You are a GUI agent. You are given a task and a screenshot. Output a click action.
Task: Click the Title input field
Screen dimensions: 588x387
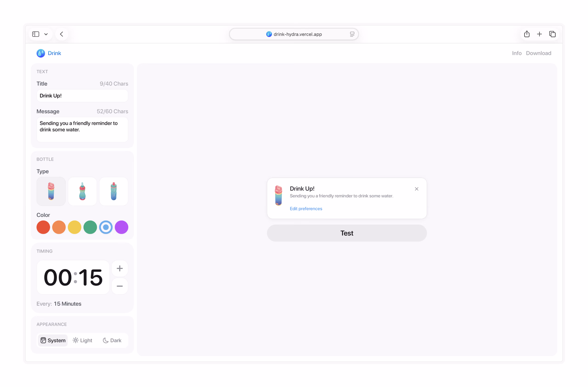82,95
